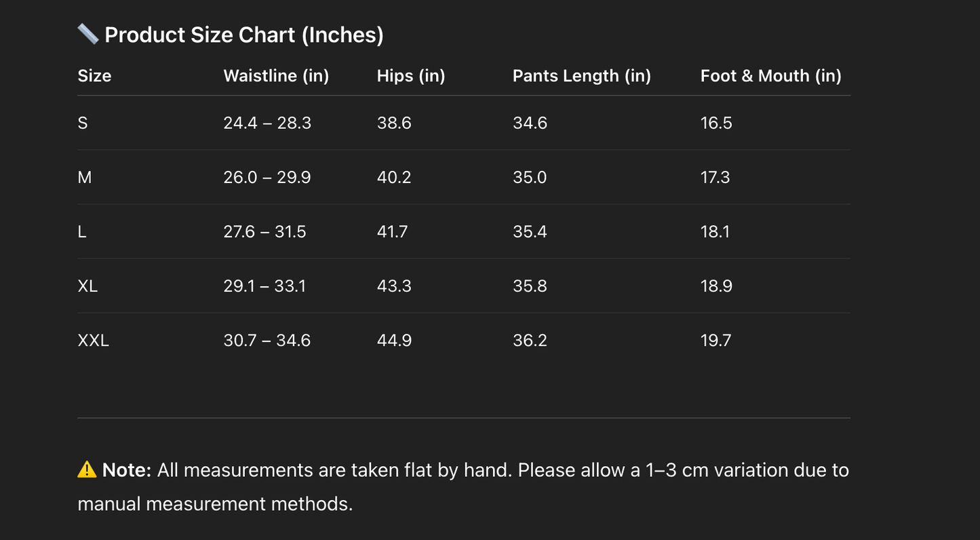The width and height of the screenshot is (980, 540).
Task: Click the 30.7 – 34.6 waistline range
Action: coord(267,341)
